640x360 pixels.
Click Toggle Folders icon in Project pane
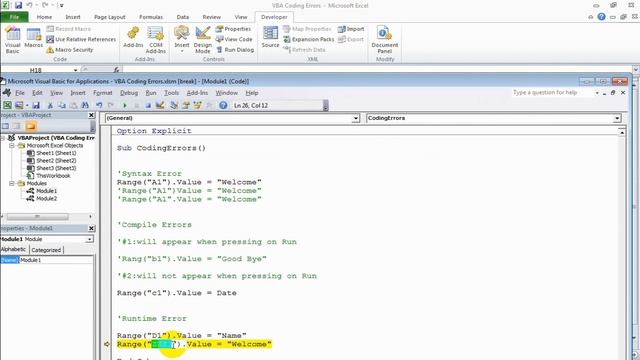click(x=31, y=126)
